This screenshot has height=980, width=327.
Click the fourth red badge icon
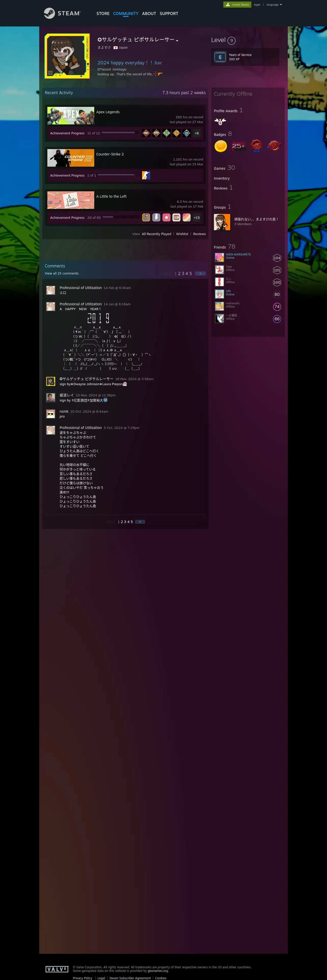(x=274, y=146)
